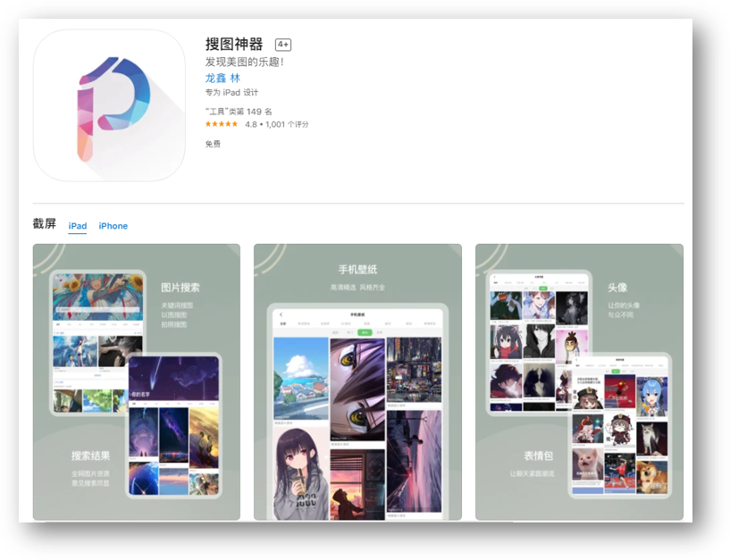Click the 4+ age rating badge
This screenshot has width=730, height=560.
(283, 45)
